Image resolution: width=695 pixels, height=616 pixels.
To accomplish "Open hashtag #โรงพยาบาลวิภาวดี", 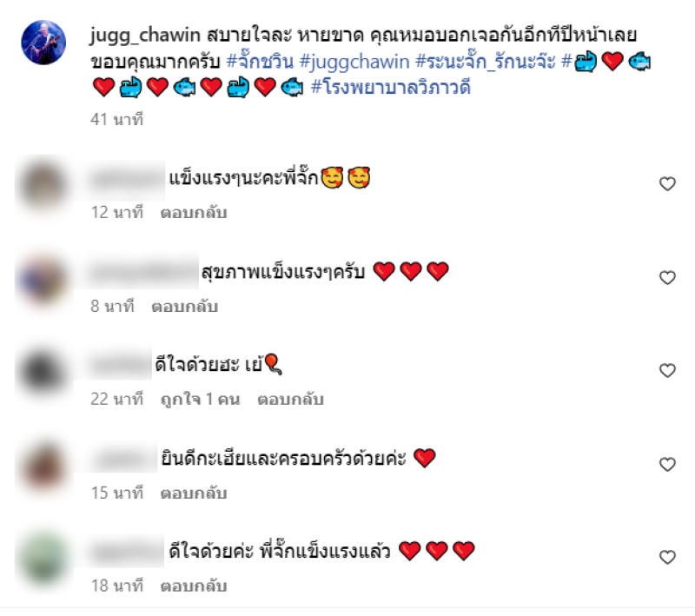I will (x=390, y=87).
